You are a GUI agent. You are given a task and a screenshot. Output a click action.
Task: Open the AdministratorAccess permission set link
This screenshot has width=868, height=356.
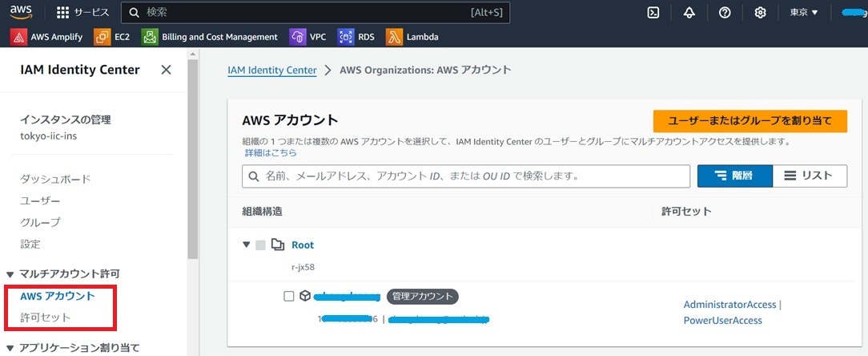point(729,305)
